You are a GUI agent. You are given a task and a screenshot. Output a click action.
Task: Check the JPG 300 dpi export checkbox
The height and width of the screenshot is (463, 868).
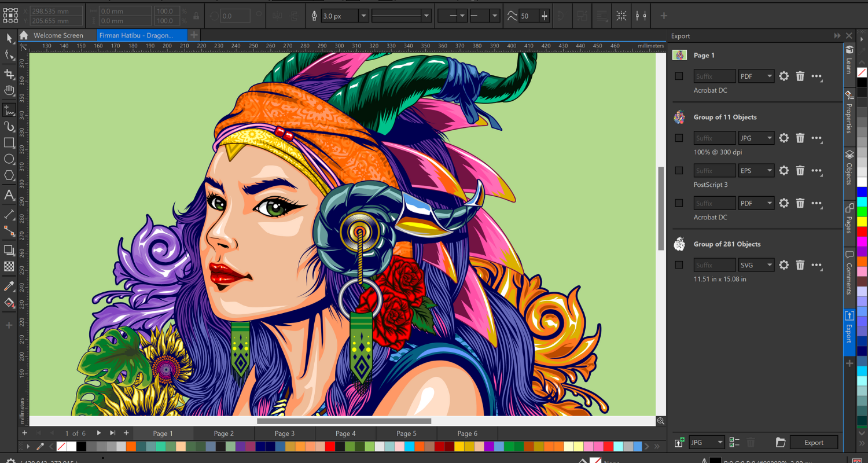[679, 138]
